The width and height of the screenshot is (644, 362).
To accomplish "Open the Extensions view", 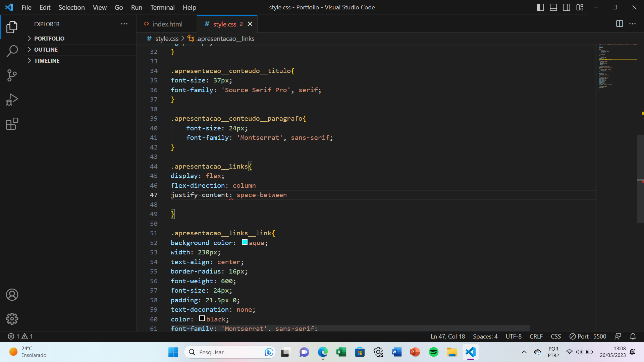I will pos(12,124).
